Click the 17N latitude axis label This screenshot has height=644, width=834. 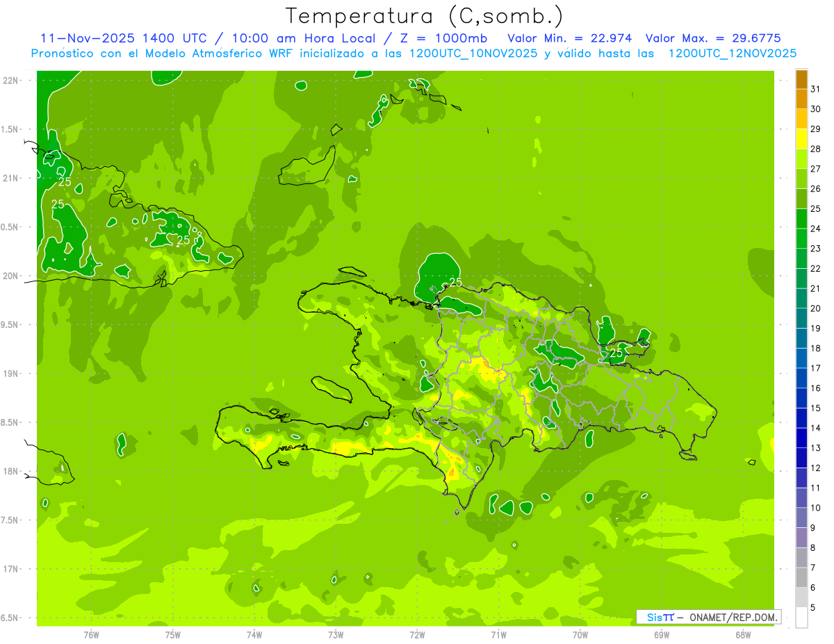tap(10, 569)
